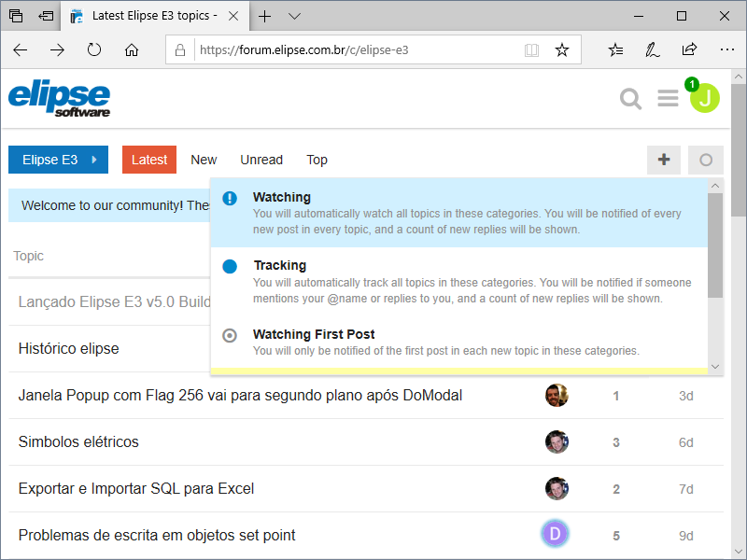Click the poster avatar on Simbolos elétricos
The image size is (747, 560).
click(557, 441)
